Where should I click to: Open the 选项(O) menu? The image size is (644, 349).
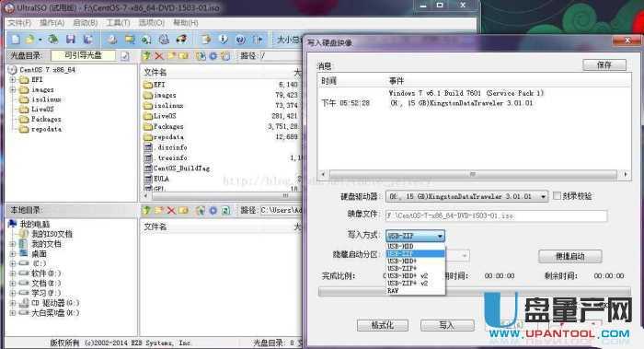pos(151,23)
